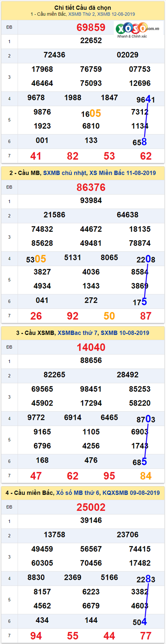Viewport: 166px width, 644px height.
Task: Select fourth prize number 9678
Action: pyautogui.click(x=36, y=98)
